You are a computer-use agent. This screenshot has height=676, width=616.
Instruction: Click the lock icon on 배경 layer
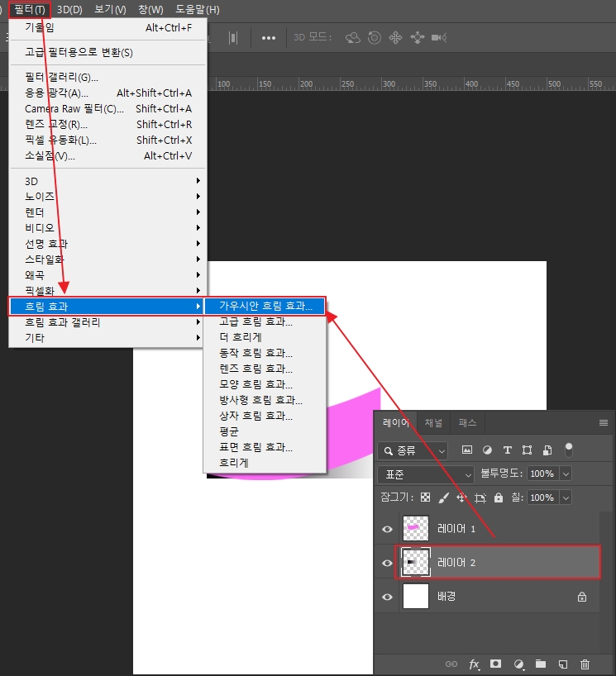pos(582,597)
